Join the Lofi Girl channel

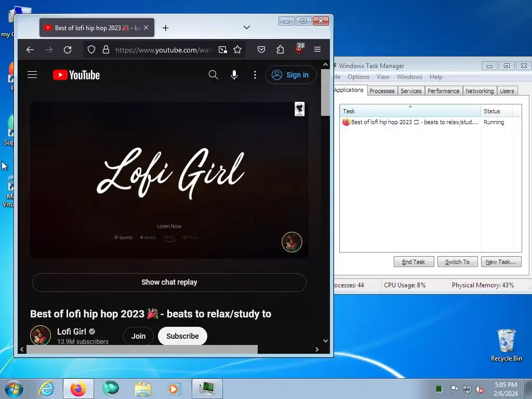138,336
